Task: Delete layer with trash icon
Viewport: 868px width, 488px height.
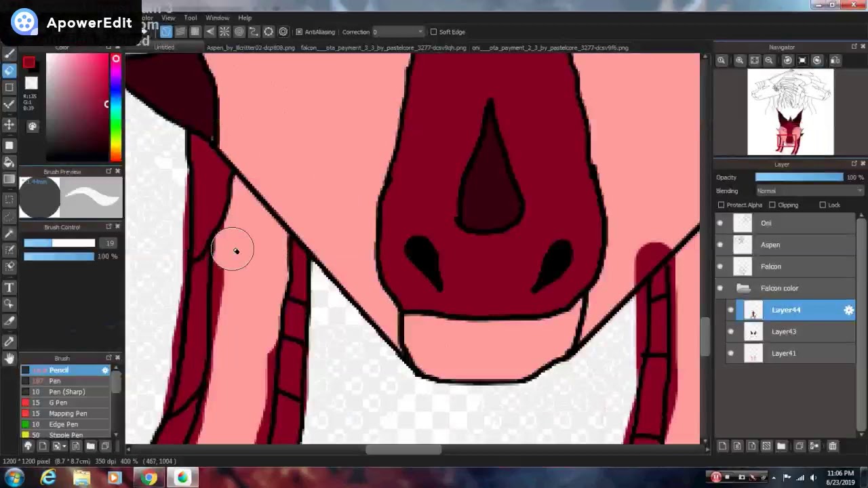Action: point(833,446)
